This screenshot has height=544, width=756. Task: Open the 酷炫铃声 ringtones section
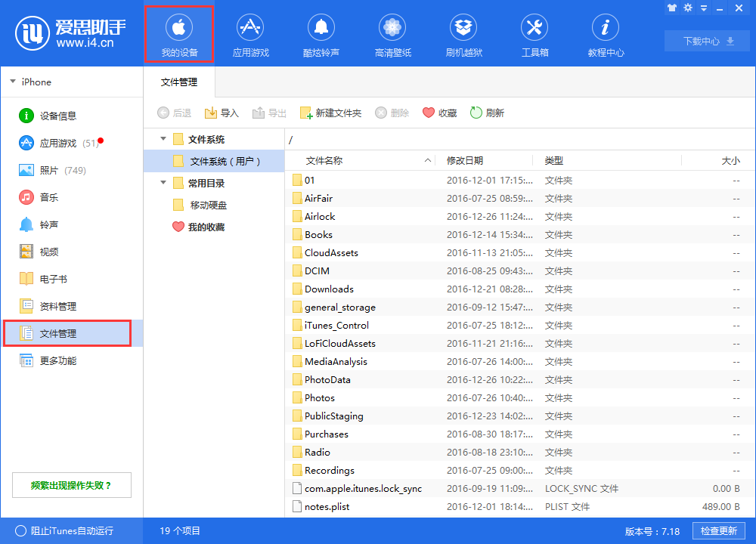tap(321, 34)
